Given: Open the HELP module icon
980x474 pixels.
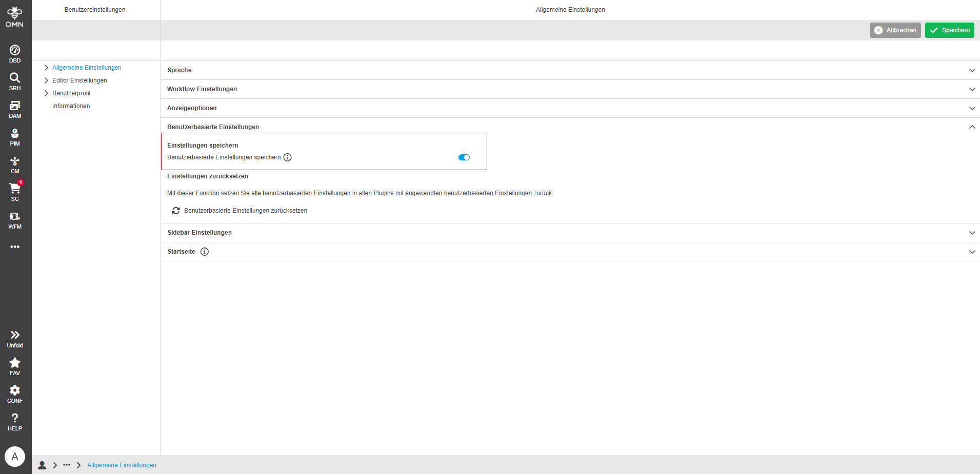Looking at the screenshot, I should coord(14,421).
